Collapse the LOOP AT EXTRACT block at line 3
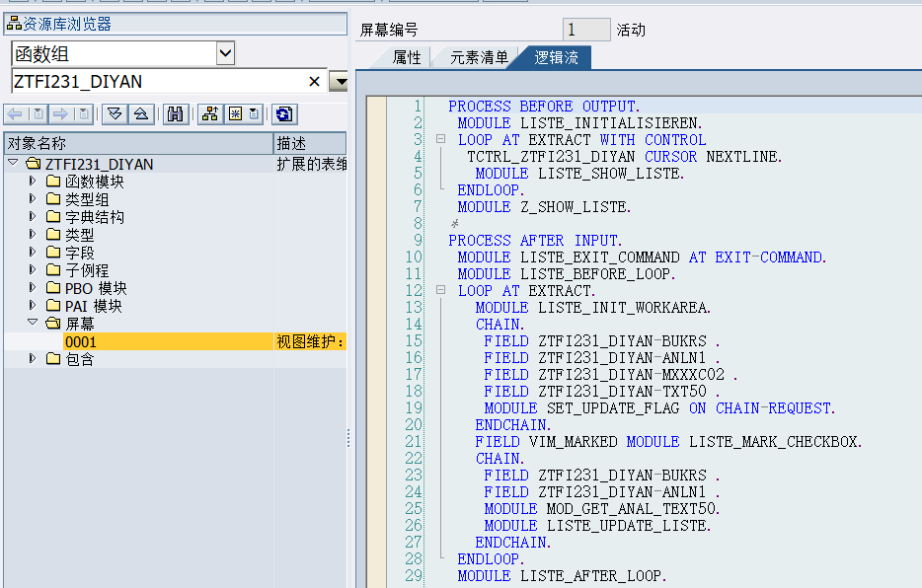 pos(440,139)
